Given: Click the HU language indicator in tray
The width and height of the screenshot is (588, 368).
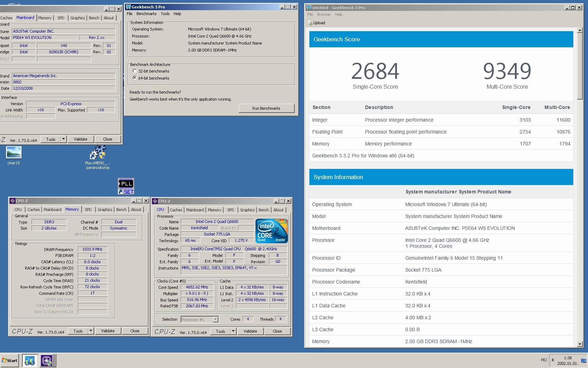Looking at the screenshot, I should (x=544, y=360).
